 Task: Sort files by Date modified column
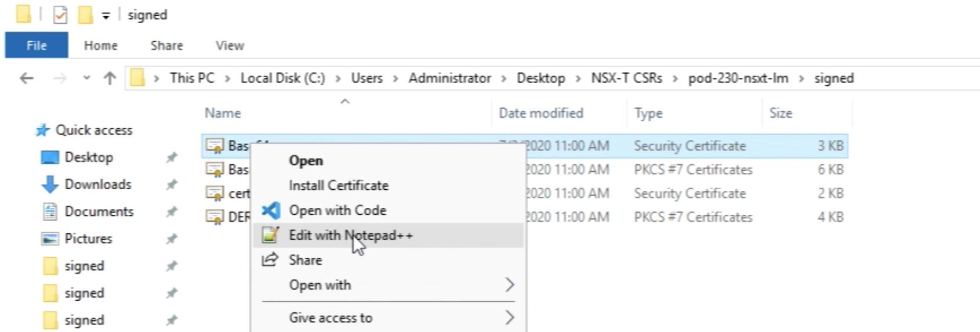[540, 113]
